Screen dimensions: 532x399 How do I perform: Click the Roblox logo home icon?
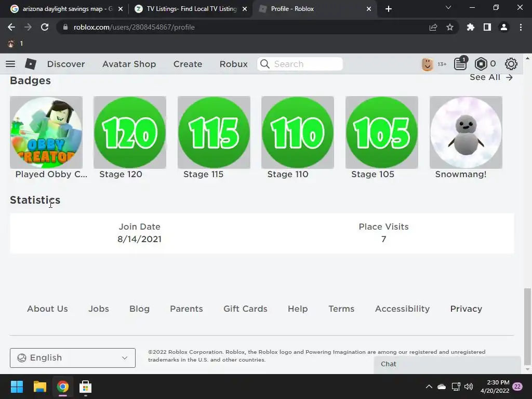click(x=31, y=64)
